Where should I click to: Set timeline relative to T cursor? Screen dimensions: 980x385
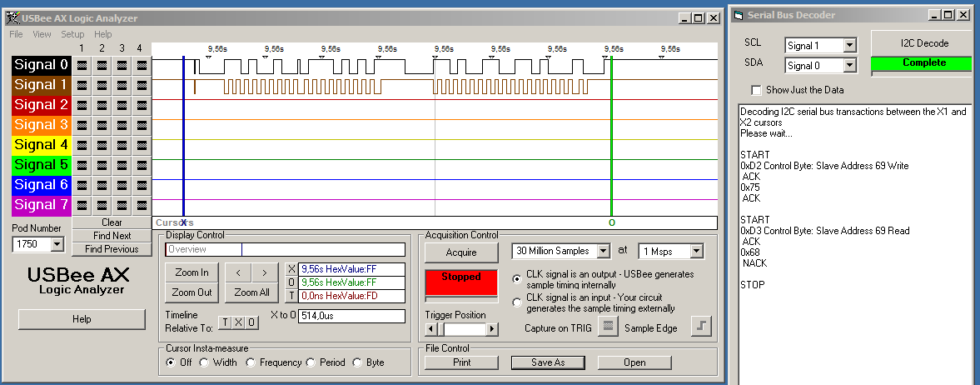pyautogui.click(x=225, y=322)
